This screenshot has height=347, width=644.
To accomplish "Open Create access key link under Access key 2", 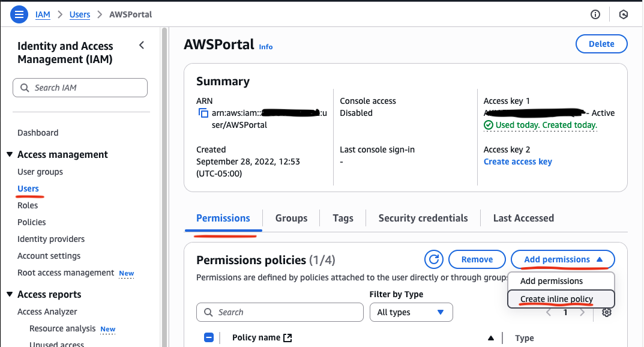I will (517, 161).
